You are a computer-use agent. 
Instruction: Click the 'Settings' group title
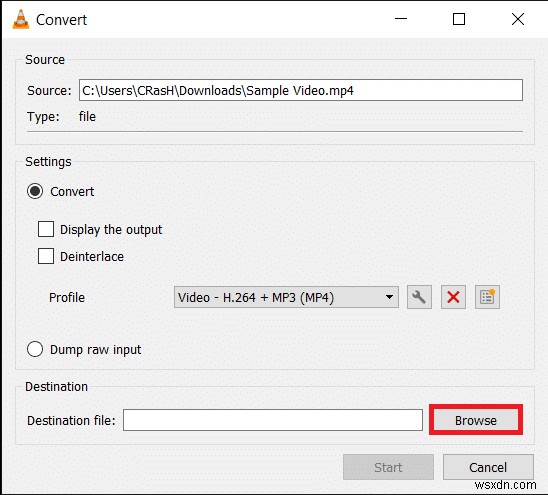click(48, 162)
